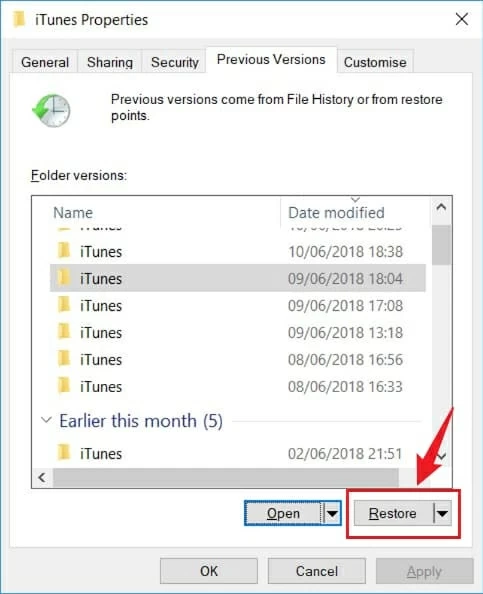Click the folder icon in title bar
Image resolution: width=483 pixels, height=594 pixels.
pyautogui.click(x=19, y=19)
